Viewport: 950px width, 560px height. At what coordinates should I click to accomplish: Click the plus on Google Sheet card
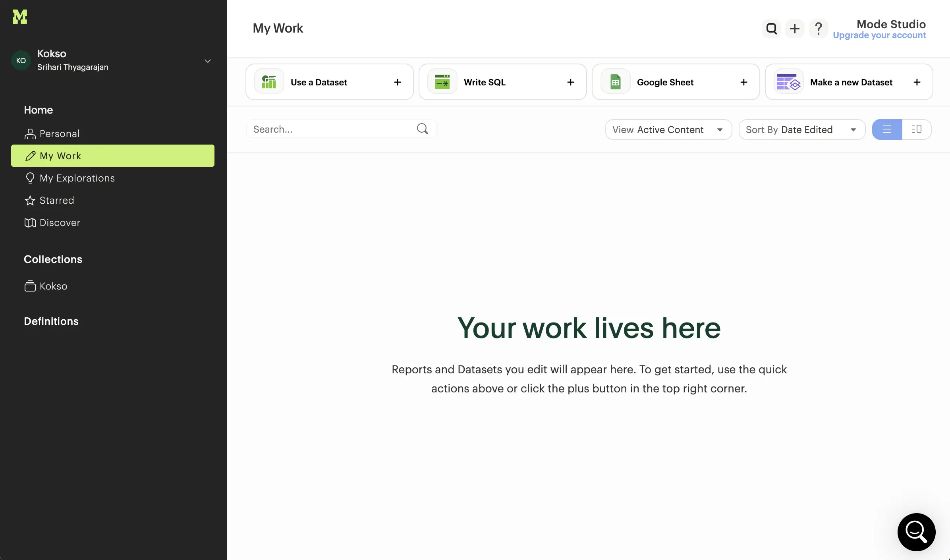pyautogui.click(x=744, y=82)
